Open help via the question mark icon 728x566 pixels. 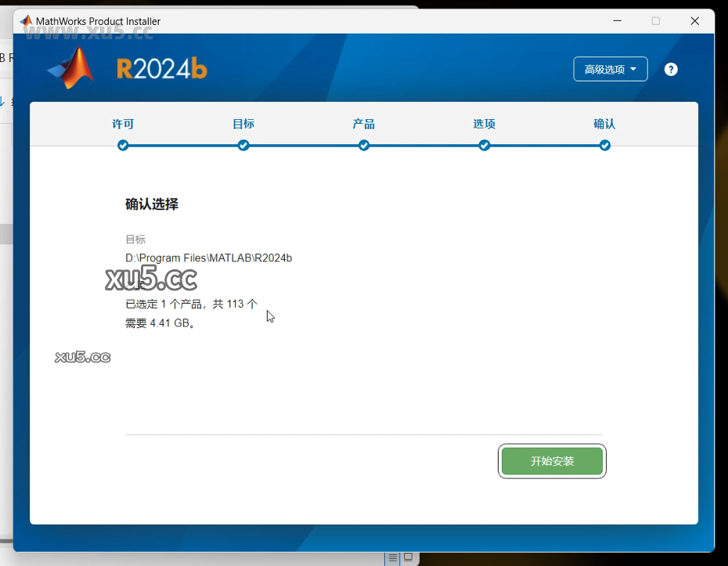tap(671, 69)
